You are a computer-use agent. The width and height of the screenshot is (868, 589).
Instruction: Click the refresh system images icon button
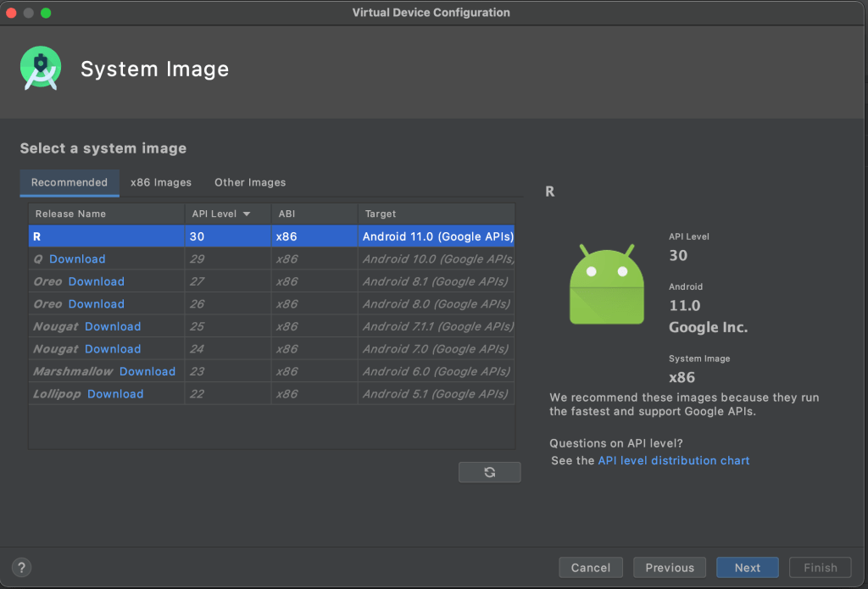click(489, 472)
